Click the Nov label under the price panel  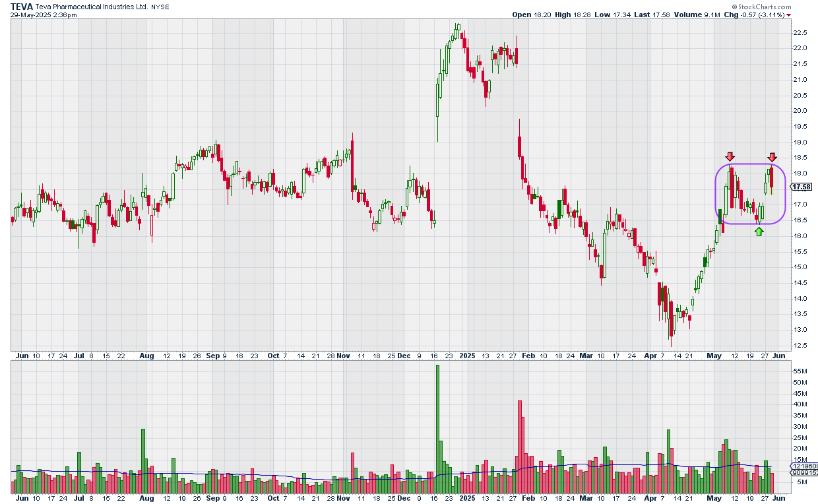(x=343, y=356)
